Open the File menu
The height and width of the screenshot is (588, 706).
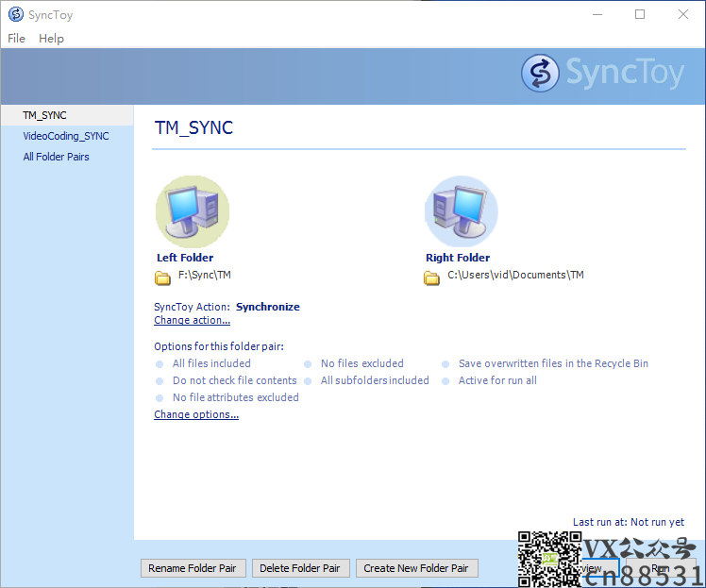coord(17,39)
